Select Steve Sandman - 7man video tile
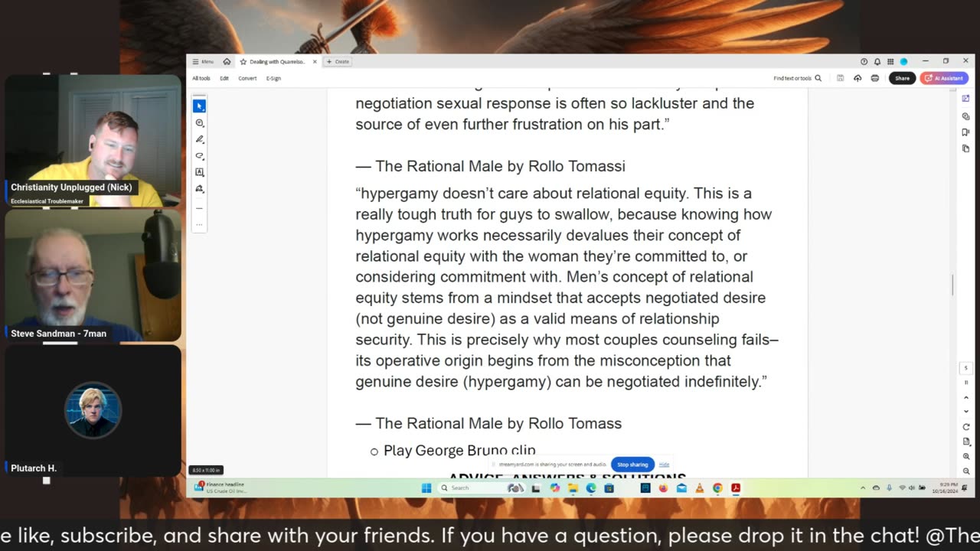 [x=93, y=275]
